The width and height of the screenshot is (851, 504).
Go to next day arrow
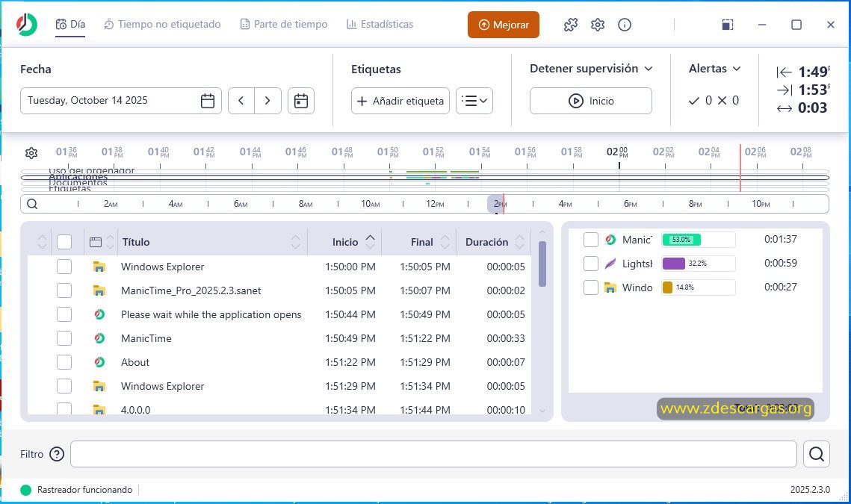(267, 101)
